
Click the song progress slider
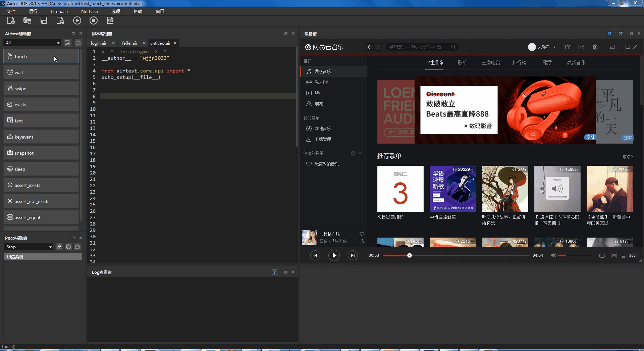pyautogui.click(x=456, y=255)
